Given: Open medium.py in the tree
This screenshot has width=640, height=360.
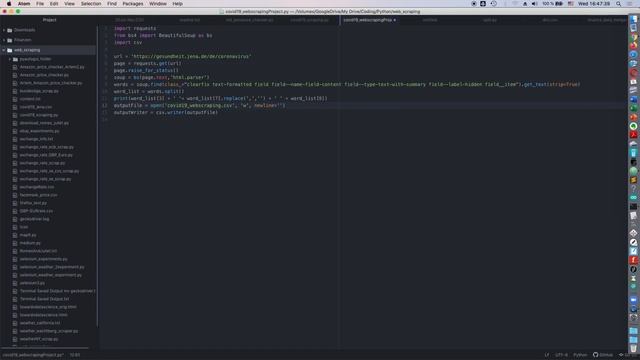Looking at the screenshot, I should (x=30, y=243).
